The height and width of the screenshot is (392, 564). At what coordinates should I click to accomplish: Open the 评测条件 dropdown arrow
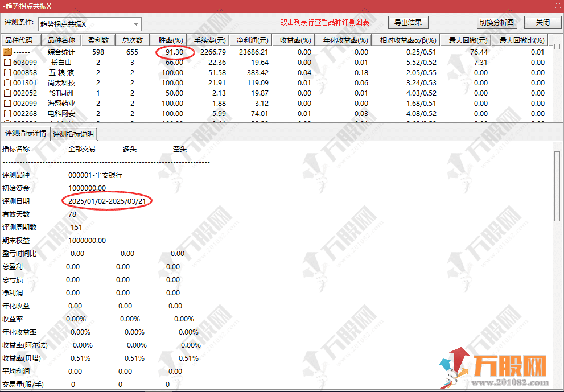(x=136, y=24)
